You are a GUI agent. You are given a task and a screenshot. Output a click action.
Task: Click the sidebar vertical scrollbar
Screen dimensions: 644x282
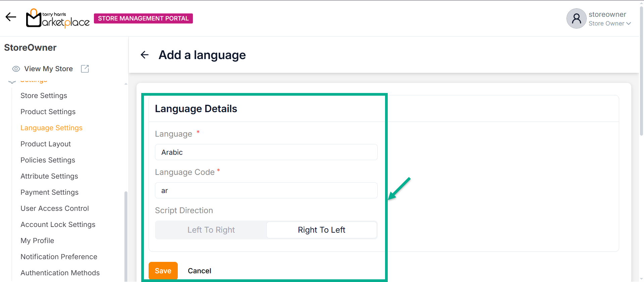[x=126, y=235]
